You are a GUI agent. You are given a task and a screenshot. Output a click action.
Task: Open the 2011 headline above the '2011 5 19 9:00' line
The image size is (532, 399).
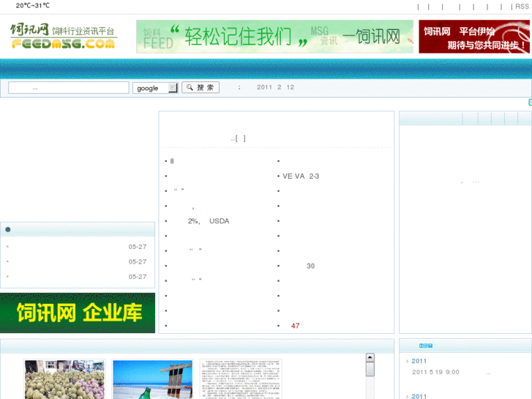pyautogui.click(x=419, y=361)
